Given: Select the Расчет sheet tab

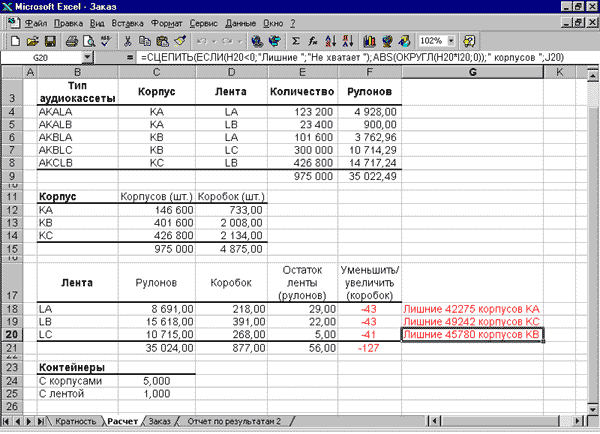Looking at the screenshot, I should [122, 421].
